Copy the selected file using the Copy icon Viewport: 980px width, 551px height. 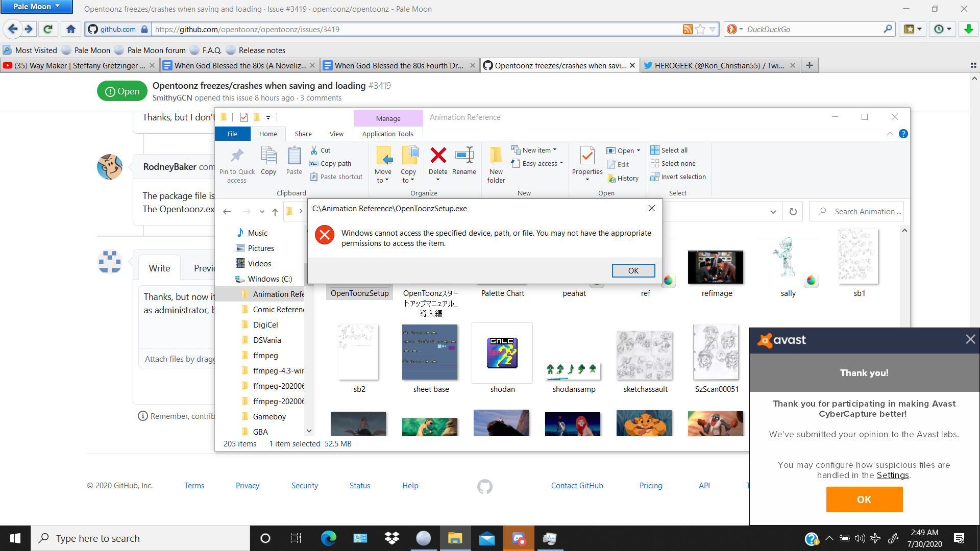[268, 161]
